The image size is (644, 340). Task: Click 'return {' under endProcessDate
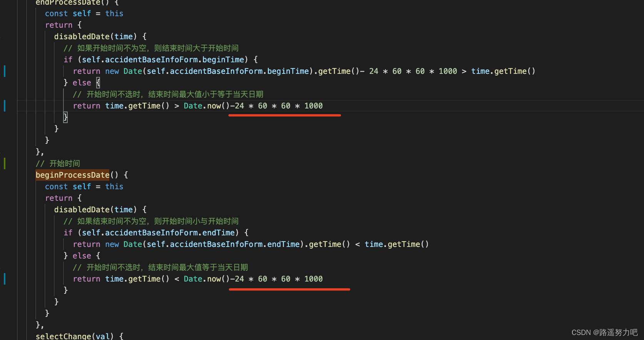click(63, 25)
